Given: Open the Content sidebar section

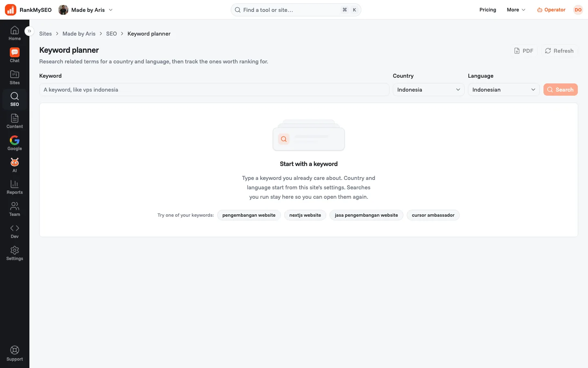Looking at the screenshot, I should pos(15,121).
